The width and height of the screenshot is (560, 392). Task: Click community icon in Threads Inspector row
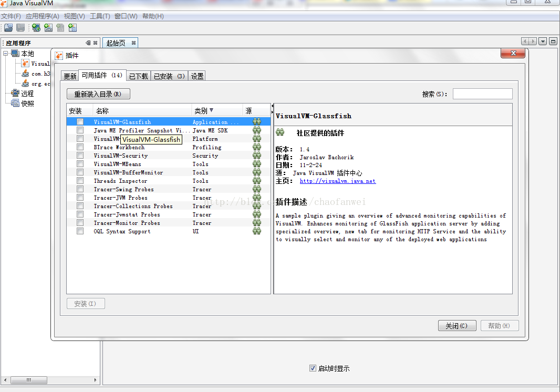(x=257, y=180)
